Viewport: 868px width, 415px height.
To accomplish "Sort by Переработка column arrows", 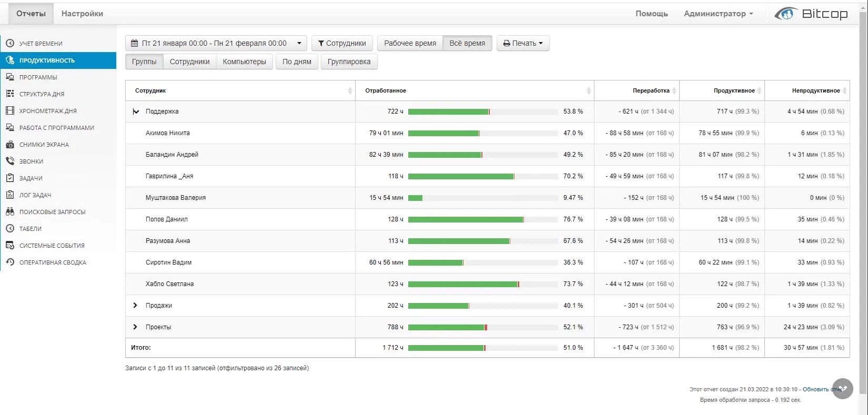I will [674, 90].
